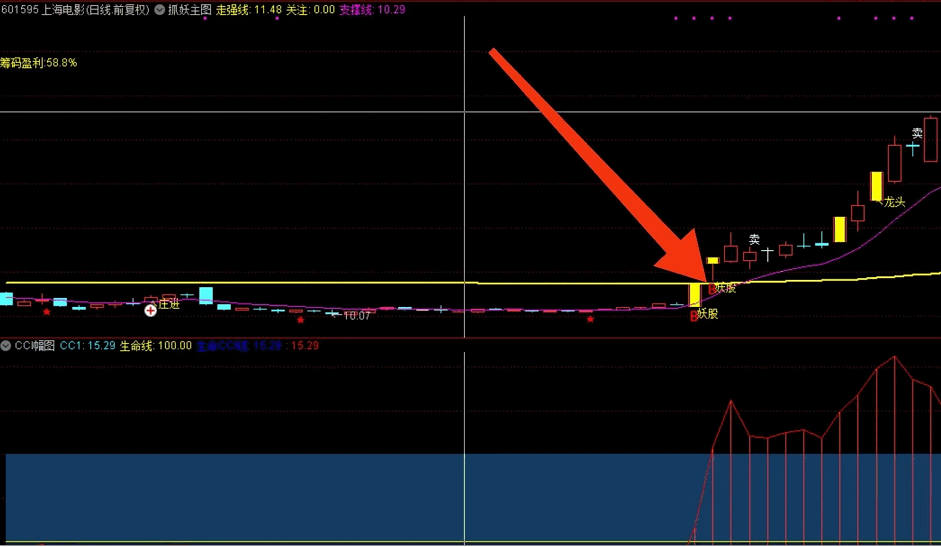Click the lower B 妖股 signal under the yellow candle
The width and height of the screenshot is (941, 547).
pos(704,315)
